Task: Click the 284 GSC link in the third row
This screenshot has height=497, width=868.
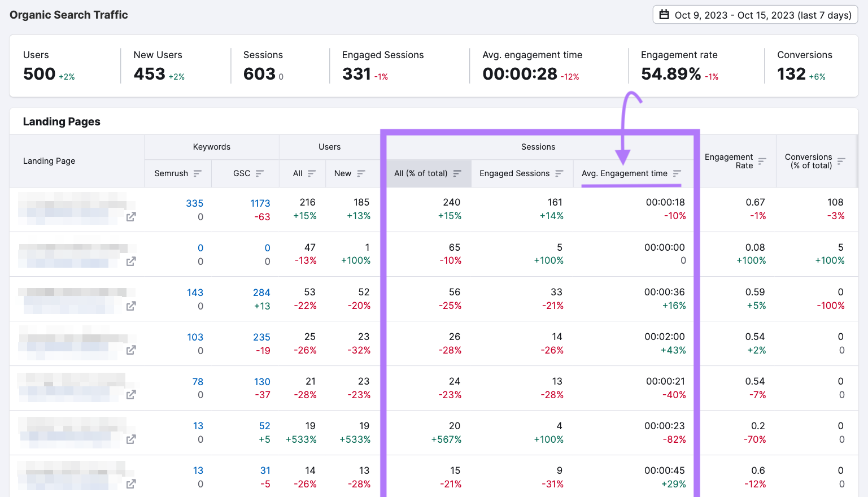Action: click(261, 292)
